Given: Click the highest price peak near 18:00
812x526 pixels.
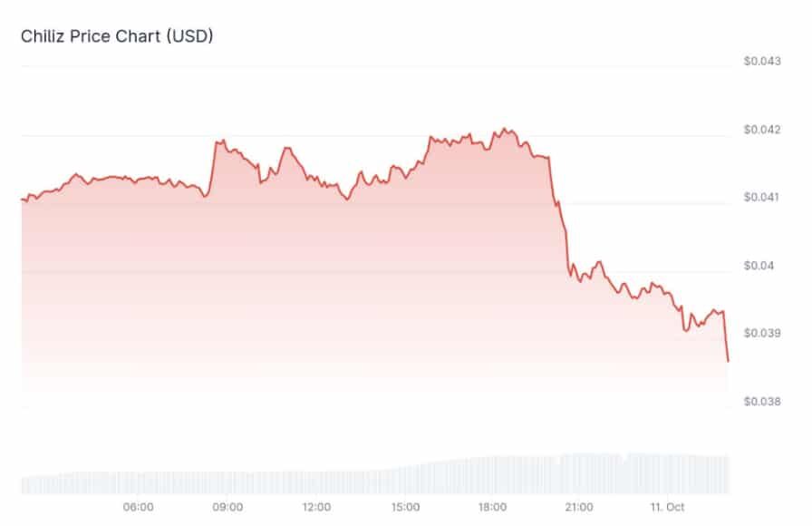Looking at the screenshot, I should tap(504, 129).
